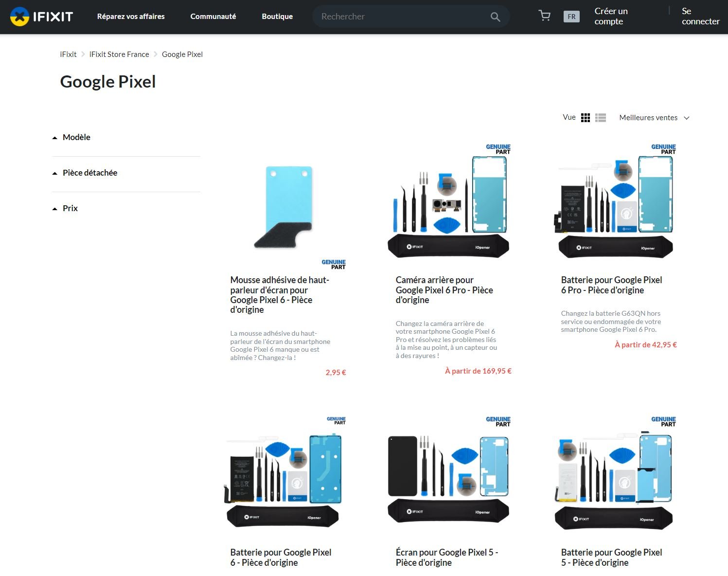Expand the Pièce détachée filter
The width and height of the screenshot is (728, 576).
(89, 173)
